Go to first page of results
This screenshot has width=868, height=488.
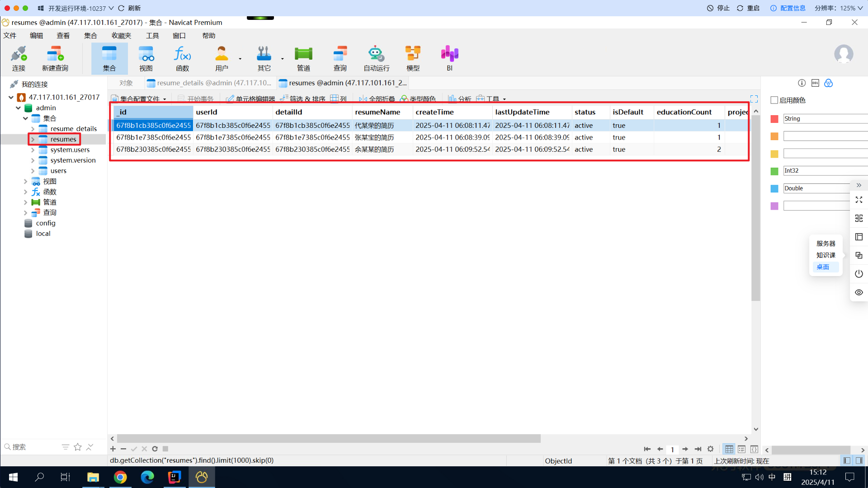[x=647, y=449]
